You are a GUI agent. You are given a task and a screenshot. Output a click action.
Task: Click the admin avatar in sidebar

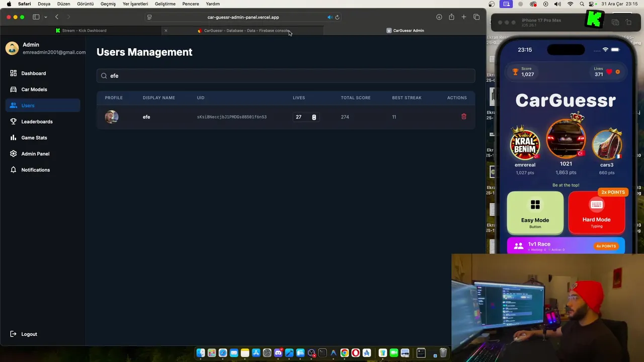[12, 48]
